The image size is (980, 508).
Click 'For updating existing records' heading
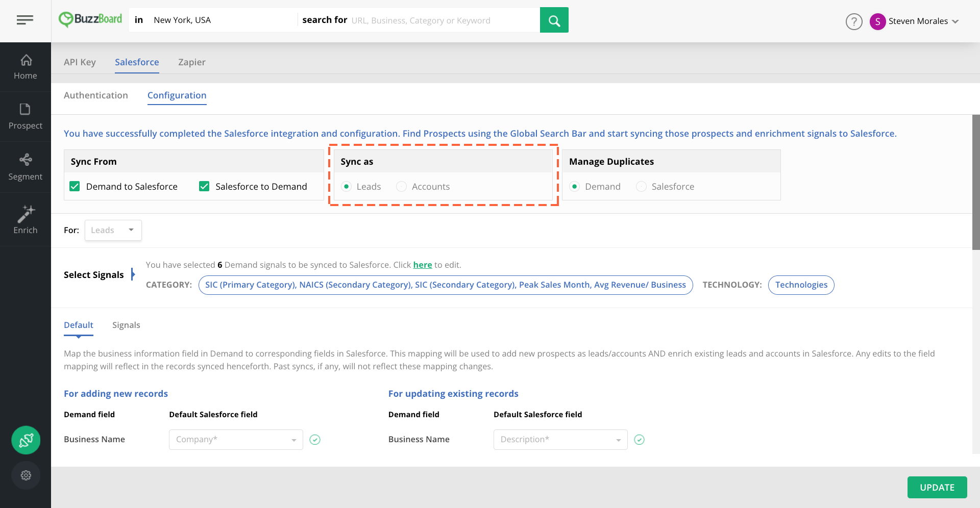coord(453,394)
